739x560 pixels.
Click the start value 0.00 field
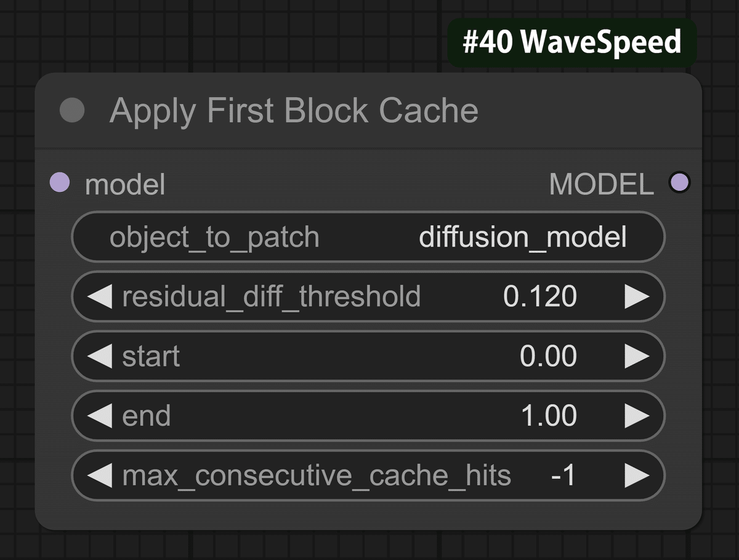550,356
